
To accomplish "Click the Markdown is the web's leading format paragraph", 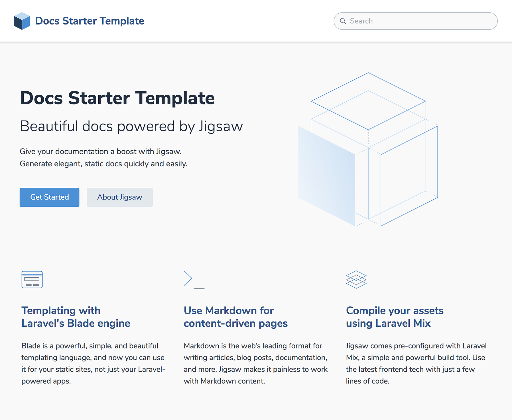I will (x=256, y=363).
